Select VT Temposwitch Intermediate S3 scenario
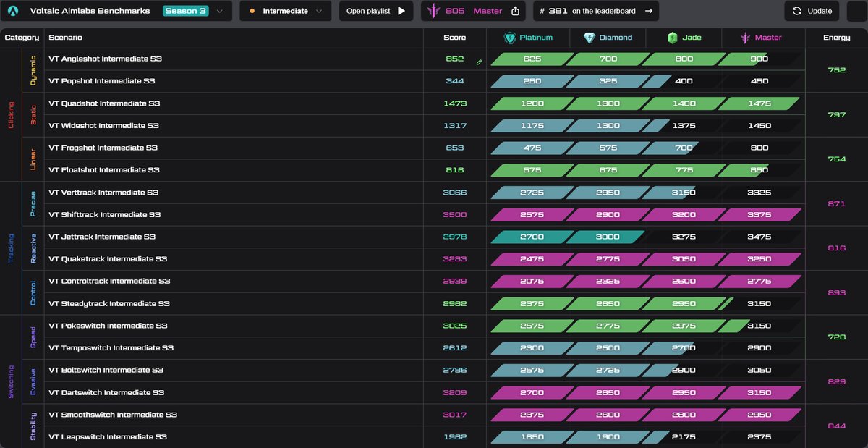This screenshot has height=448, width=868. tap(111, 348)
